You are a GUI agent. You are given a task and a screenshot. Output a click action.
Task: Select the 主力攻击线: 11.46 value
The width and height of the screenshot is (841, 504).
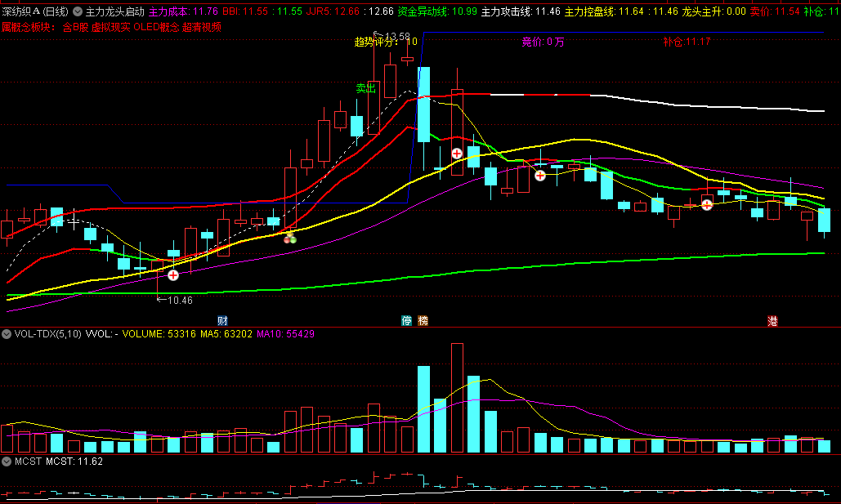point(521,11)
